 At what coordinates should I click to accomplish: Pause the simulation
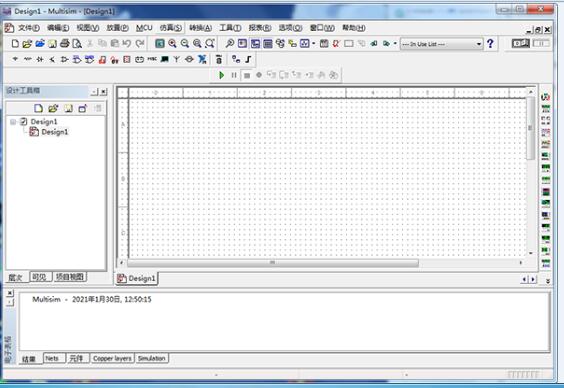point(234,75)
